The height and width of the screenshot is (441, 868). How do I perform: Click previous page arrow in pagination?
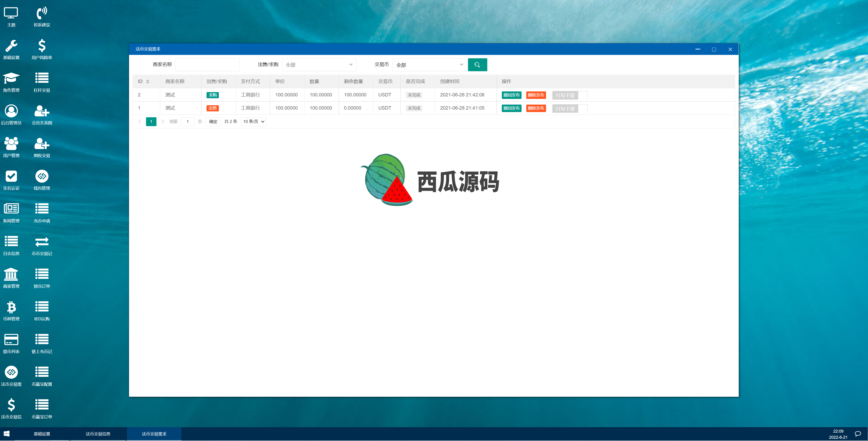(139, 122)
